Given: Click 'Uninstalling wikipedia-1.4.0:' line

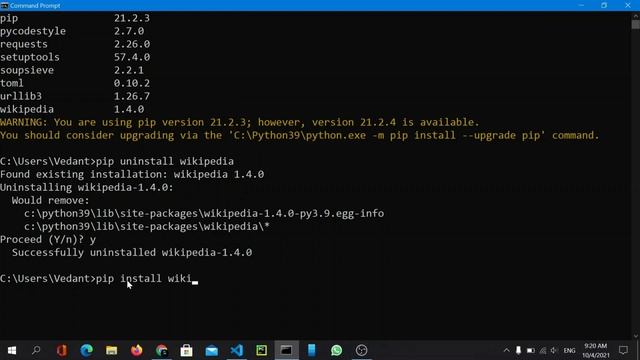Looking at the screenshot, I should 87,187.
